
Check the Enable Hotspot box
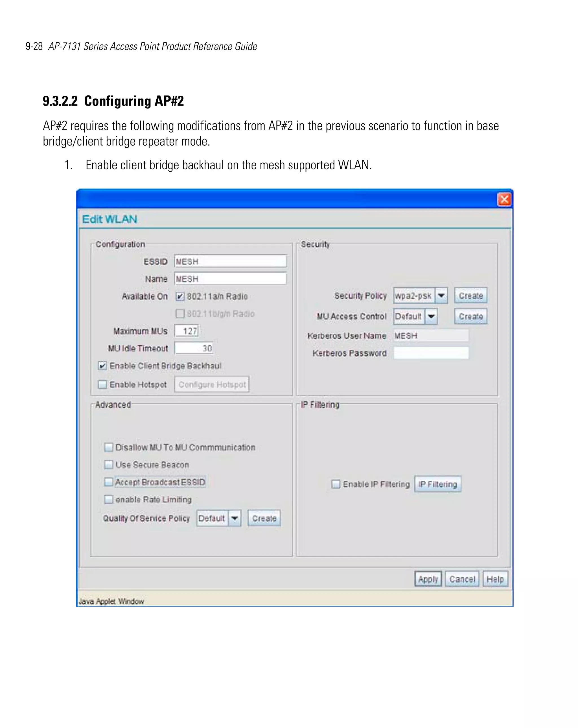pos(102,384)
